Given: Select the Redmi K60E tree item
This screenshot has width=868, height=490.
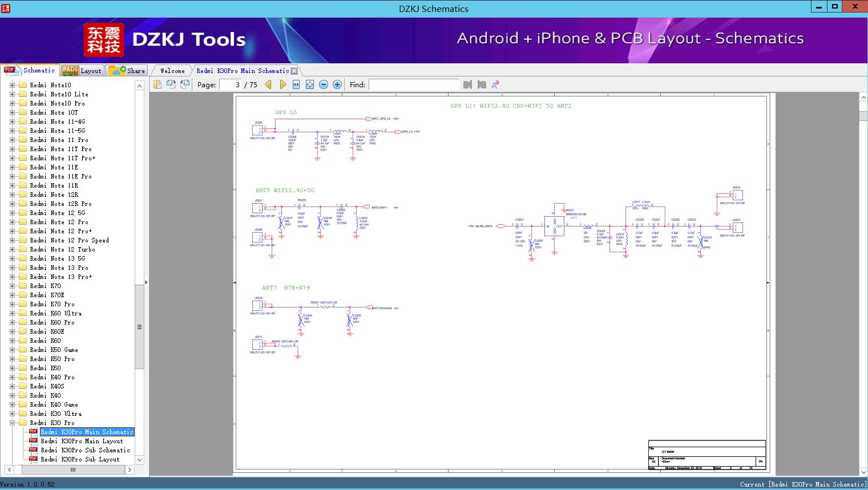Looking at the screenshot, I should 47,331.
